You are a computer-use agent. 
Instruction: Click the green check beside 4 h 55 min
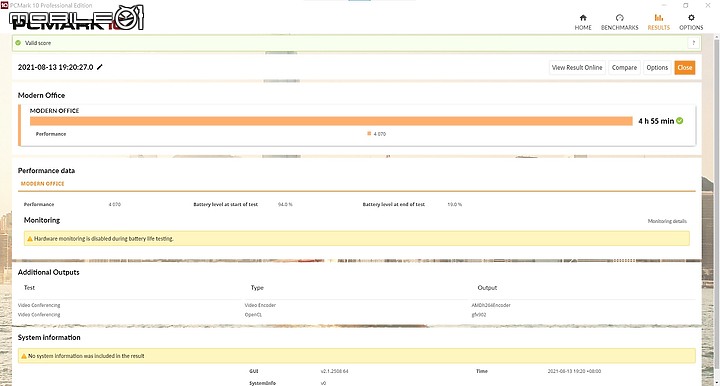point(680,121)
